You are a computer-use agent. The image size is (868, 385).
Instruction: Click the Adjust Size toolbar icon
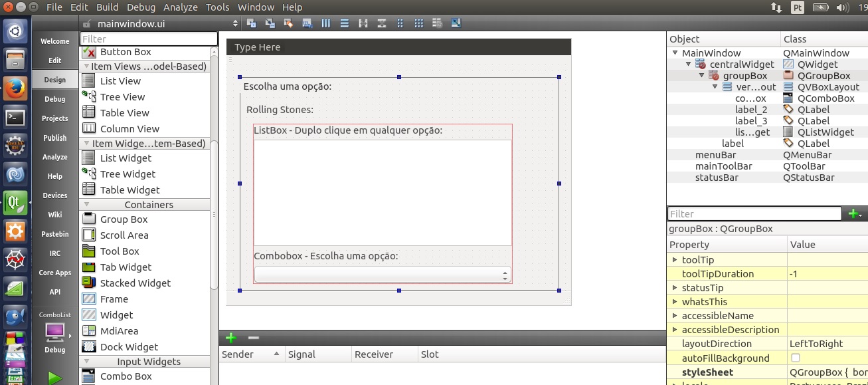pos(456,23)
